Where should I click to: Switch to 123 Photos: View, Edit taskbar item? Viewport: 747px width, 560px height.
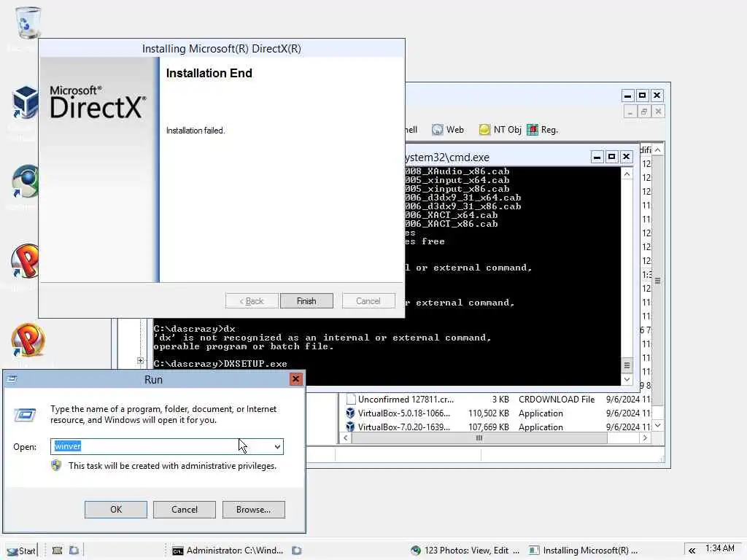465,551
